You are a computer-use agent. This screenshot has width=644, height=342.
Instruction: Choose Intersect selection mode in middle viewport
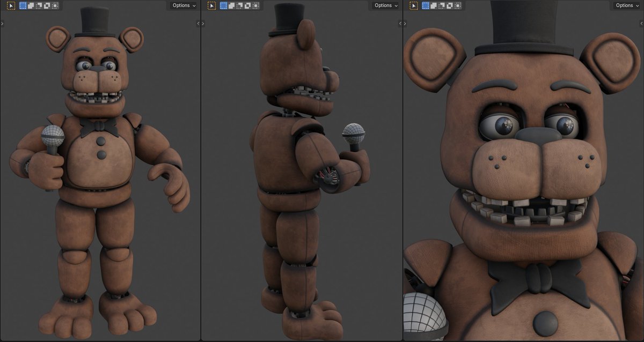click(256, 5)
